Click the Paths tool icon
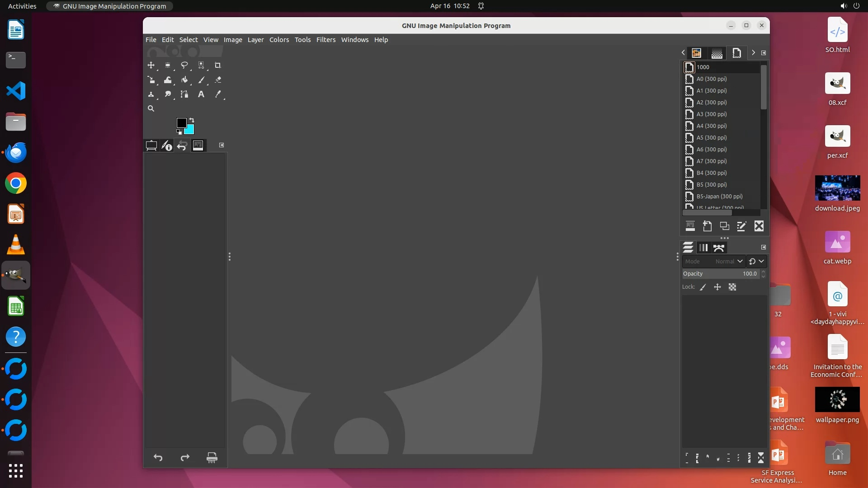868x488 pixels. click(184, 94)
